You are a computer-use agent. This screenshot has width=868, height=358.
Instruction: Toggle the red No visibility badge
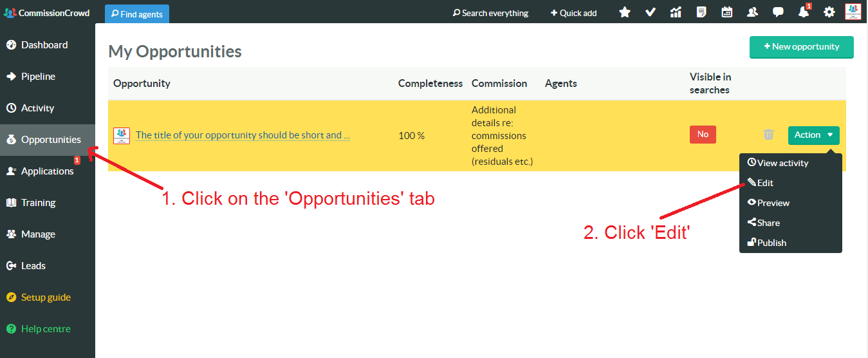[x=703, y=134]
